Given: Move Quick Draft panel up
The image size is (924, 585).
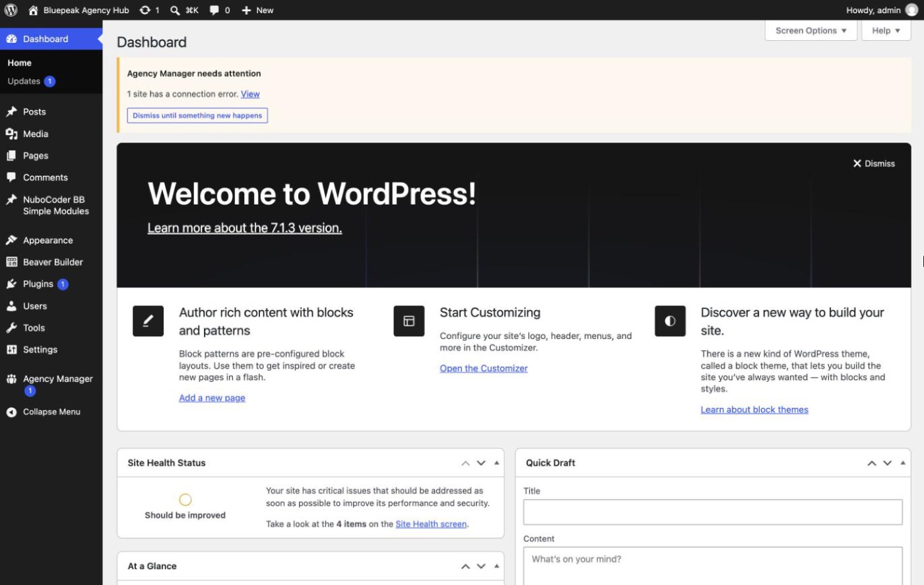Looking at the screenshot, I should tap(872, 463).
